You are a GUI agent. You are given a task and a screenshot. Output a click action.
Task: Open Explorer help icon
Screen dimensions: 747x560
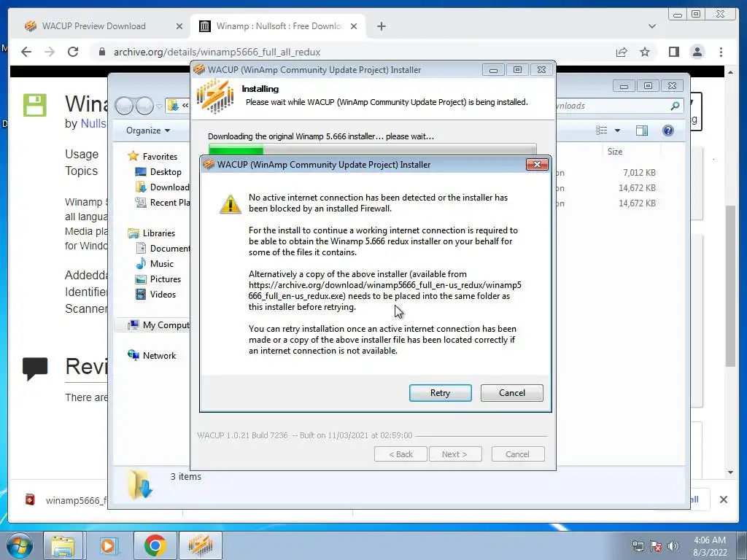coord(668,131)
